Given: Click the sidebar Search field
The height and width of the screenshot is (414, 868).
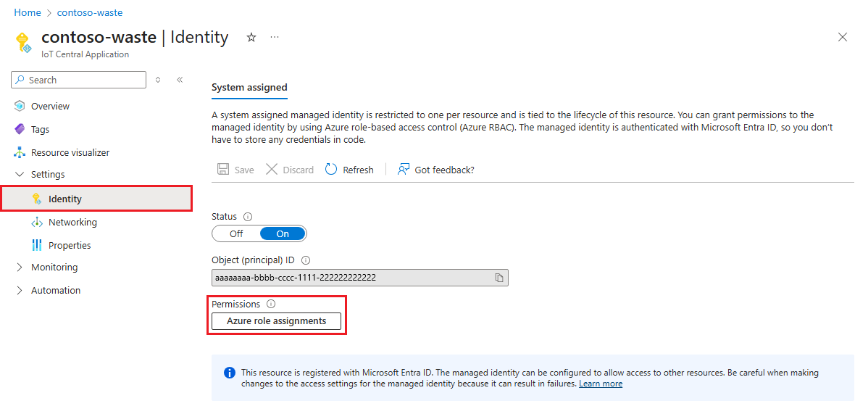Looking at the screenshot, I should [x=78, y=80].
